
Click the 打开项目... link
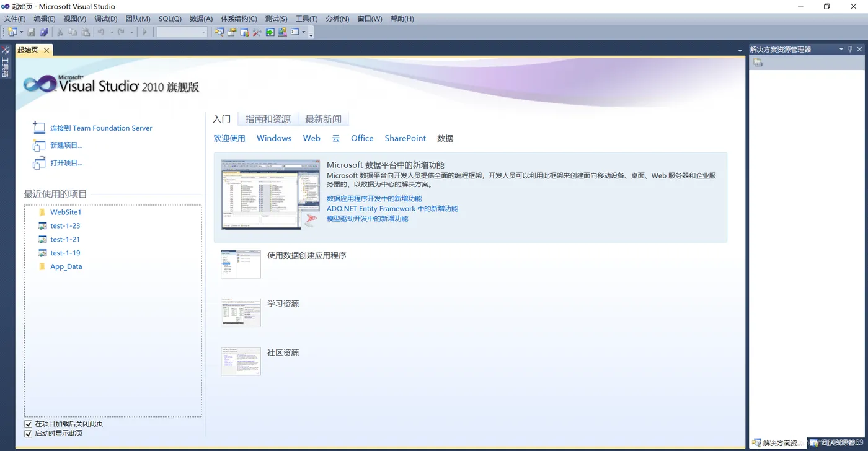pos(66,163)
